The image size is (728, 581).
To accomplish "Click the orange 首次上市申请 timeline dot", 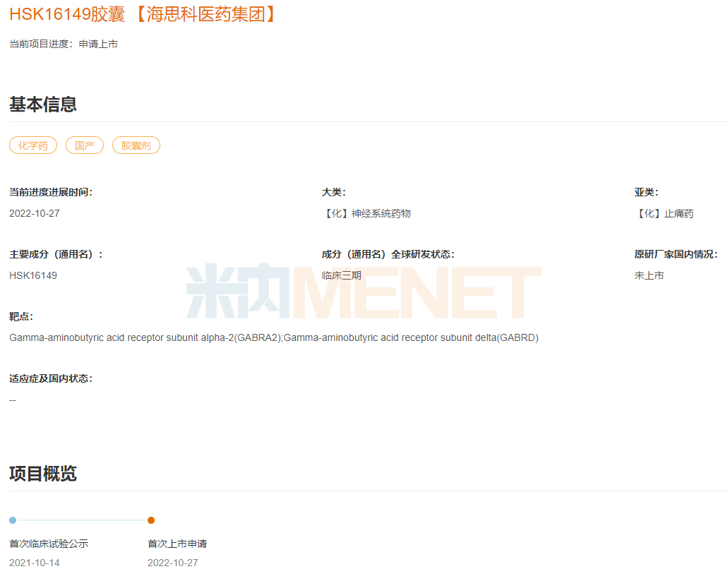I will 151,520.
